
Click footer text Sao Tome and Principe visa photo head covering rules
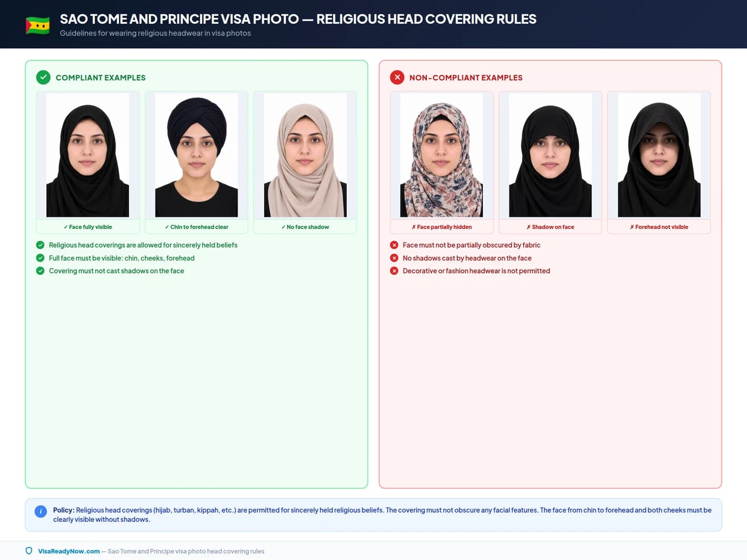(186, 551)
